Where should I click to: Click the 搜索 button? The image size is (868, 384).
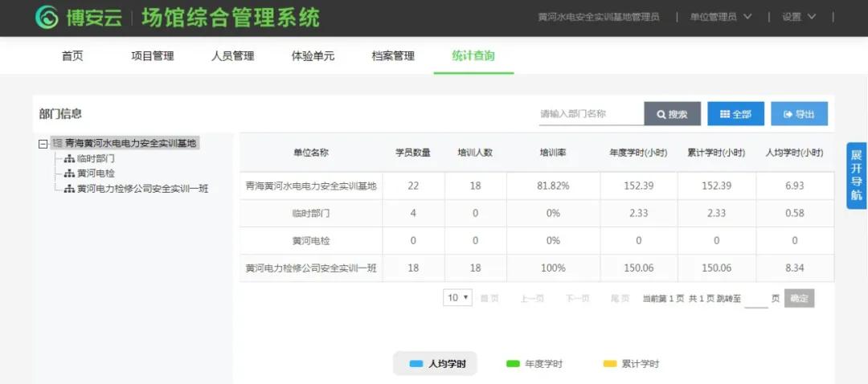coord(672,114)
